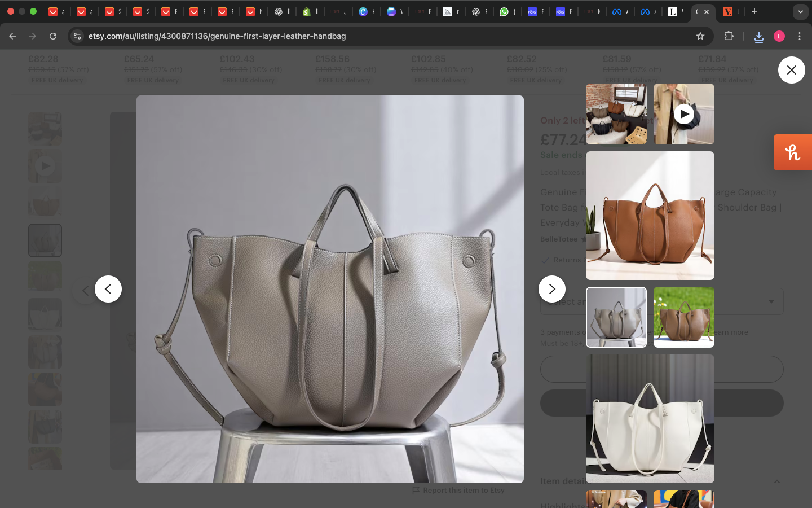Viewport: 812px width, 508px height.
Task: Focus the address bar with the etsy.com URL
Action: pos(389,36)
